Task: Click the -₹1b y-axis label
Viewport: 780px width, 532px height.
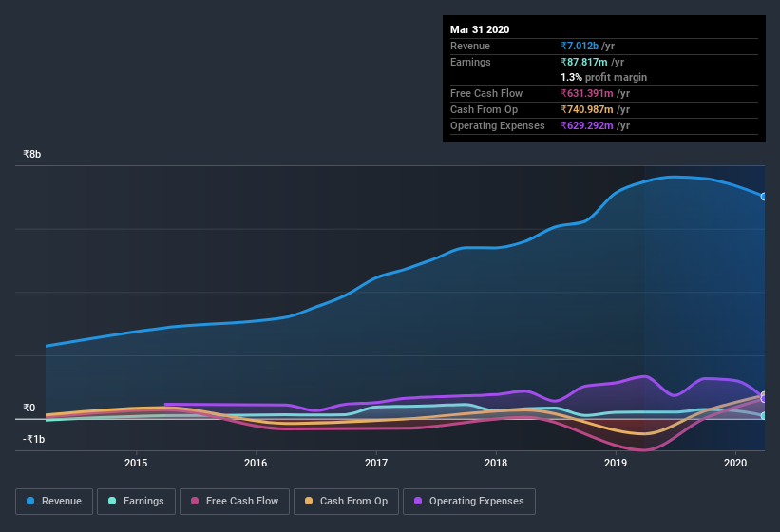Action: 34,439
